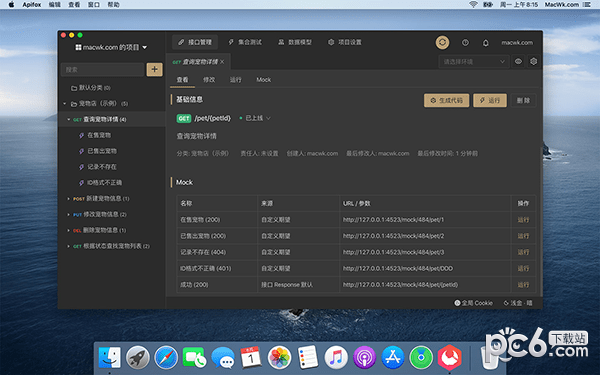Launch Safari from the dock
This screenshot has width=600, height=375.
pos(166,357)
